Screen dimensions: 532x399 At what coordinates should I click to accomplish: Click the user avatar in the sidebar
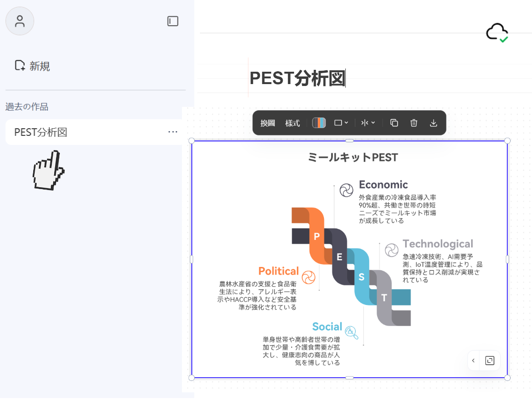(19, 21)
